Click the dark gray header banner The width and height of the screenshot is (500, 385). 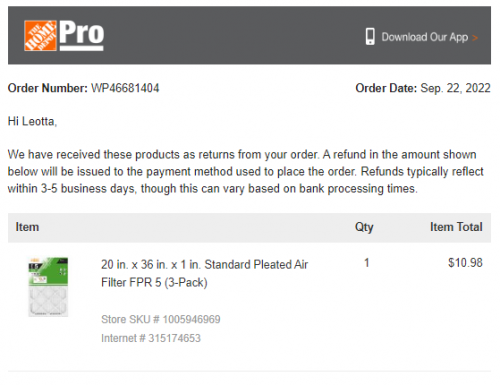pyautogui.click(x=249, y=35)
